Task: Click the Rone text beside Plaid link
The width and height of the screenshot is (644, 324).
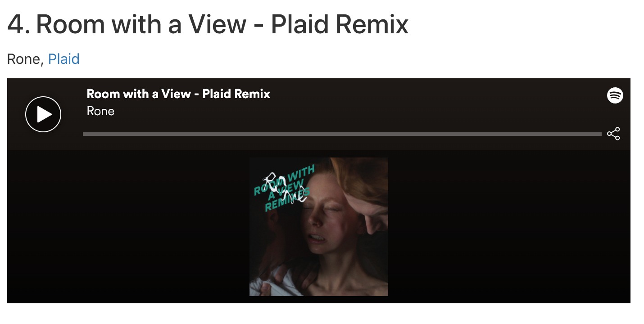Action: (25, 59)
